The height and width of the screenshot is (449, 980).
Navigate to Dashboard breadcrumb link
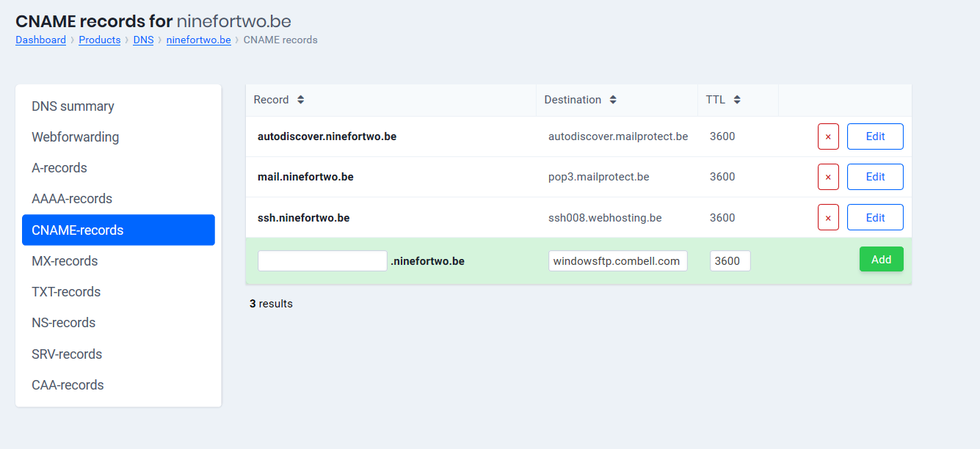click(40, 40)
